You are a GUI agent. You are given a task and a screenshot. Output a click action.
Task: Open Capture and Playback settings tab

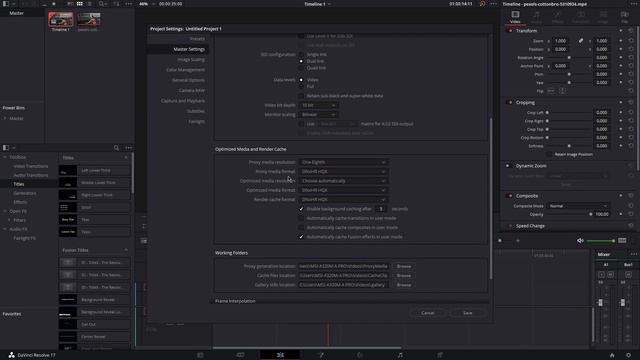[183, 101]
